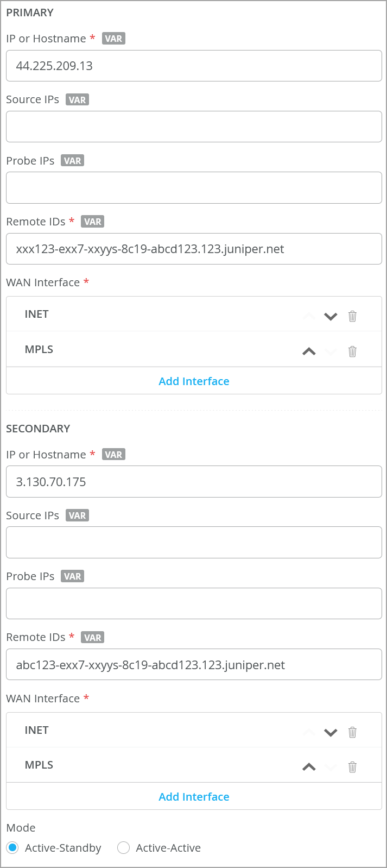Image resolution: width=387 pixels, height=868 pixels.
Task: Move Secondary INET interface down
Action: click(x=331, y=732)
